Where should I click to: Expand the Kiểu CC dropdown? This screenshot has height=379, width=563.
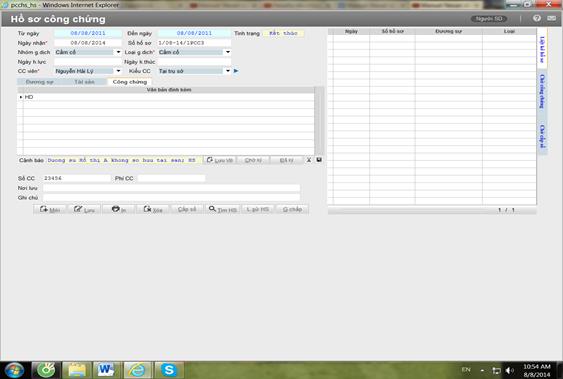coord(228,71)
